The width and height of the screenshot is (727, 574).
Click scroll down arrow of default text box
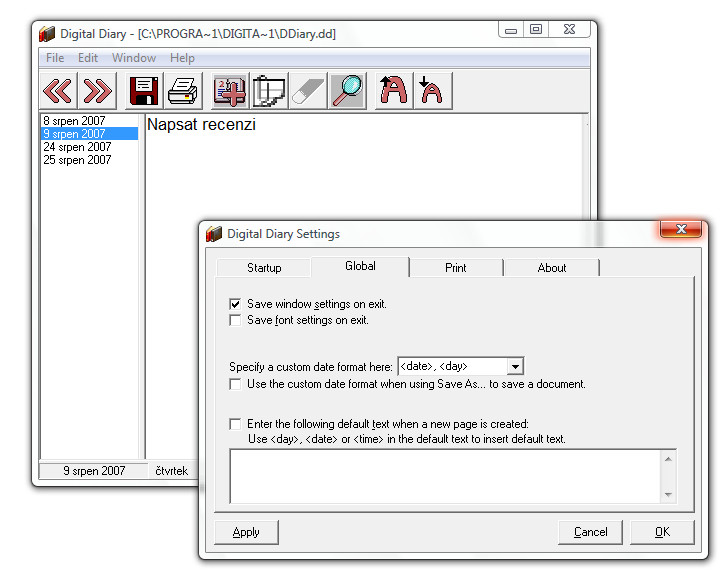point(668,494)
